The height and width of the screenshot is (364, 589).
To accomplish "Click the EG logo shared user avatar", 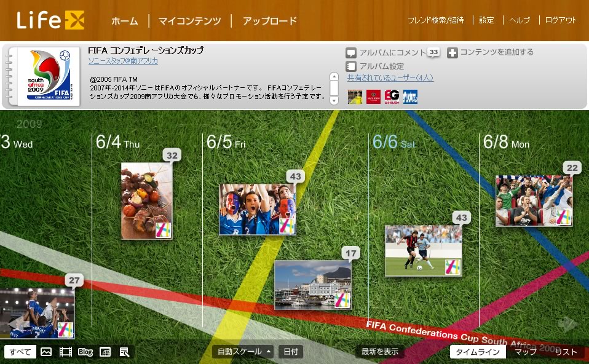I will pos(392,97).
